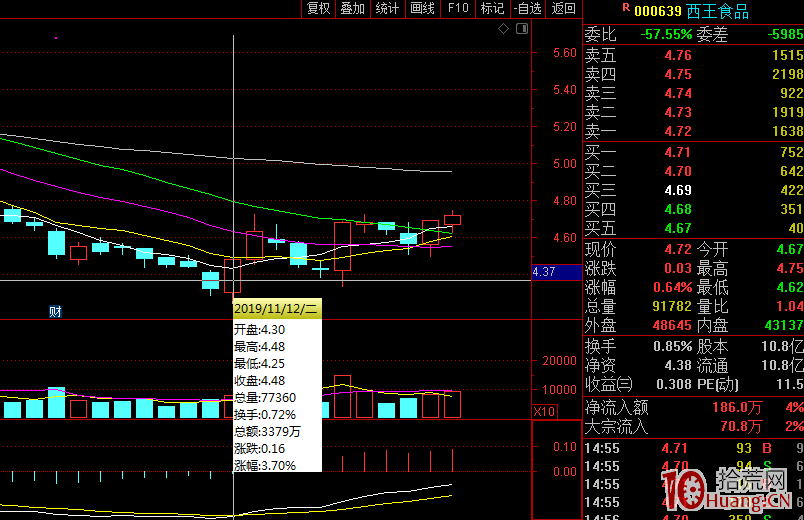Select the 卖二 price 4.73
Viewport: 804px width, 520px height.
678,112
